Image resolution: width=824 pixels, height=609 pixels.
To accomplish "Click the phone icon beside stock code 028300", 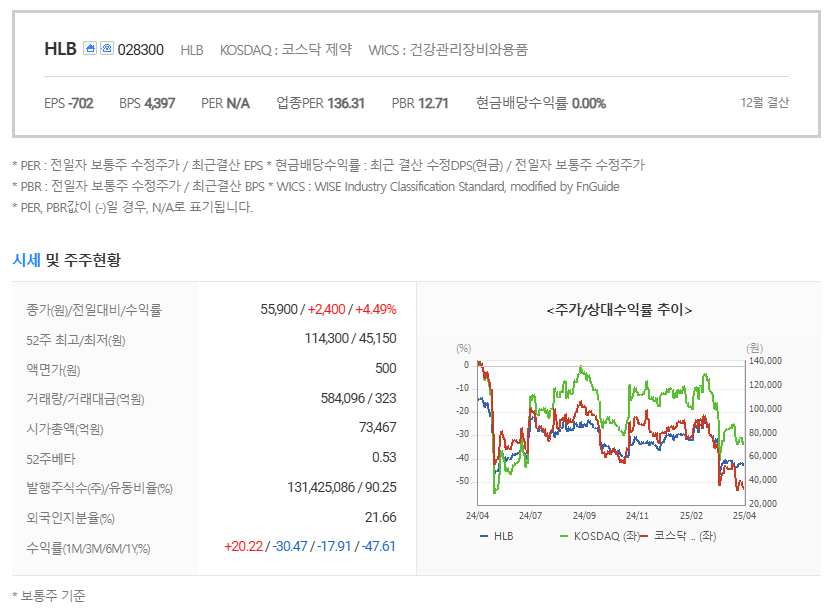I will coord(107,48).
